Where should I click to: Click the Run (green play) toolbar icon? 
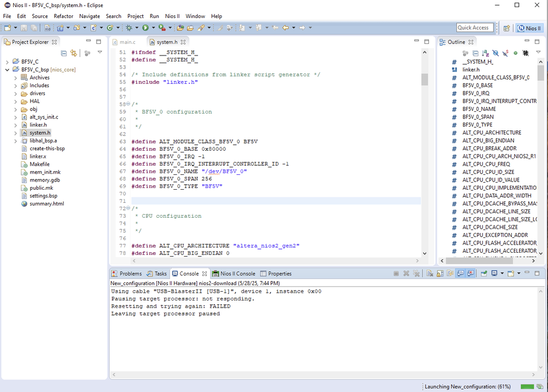(145, 27)
